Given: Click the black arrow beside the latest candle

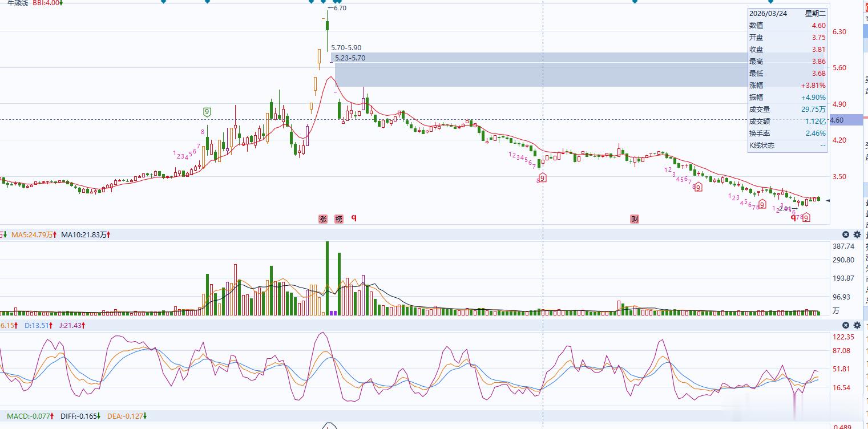Looking at the screenshot, I should 828,200.
